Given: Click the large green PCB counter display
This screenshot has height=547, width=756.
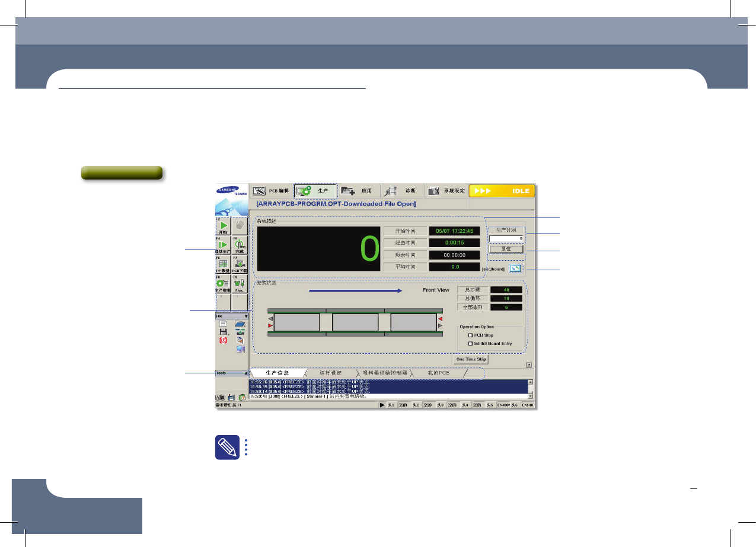Looking at the screenshot, I should (x=318, y=249).
